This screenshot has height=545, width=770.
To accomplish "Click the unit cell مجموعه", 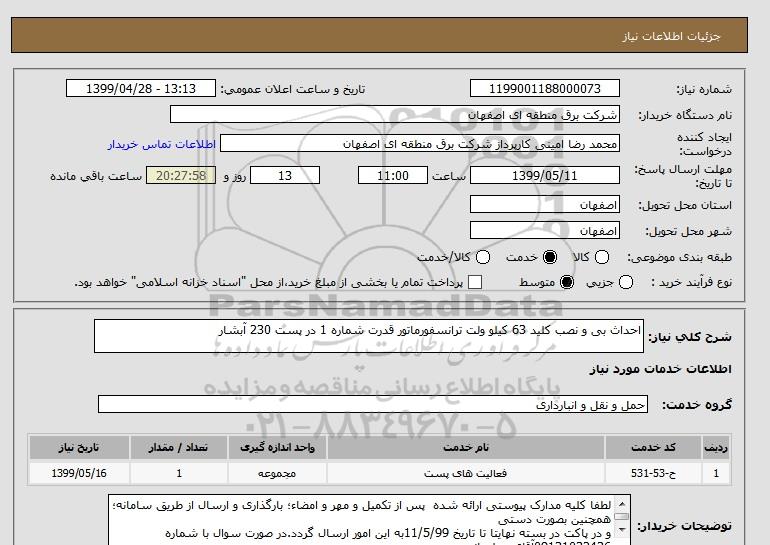I will click(277, 473).
